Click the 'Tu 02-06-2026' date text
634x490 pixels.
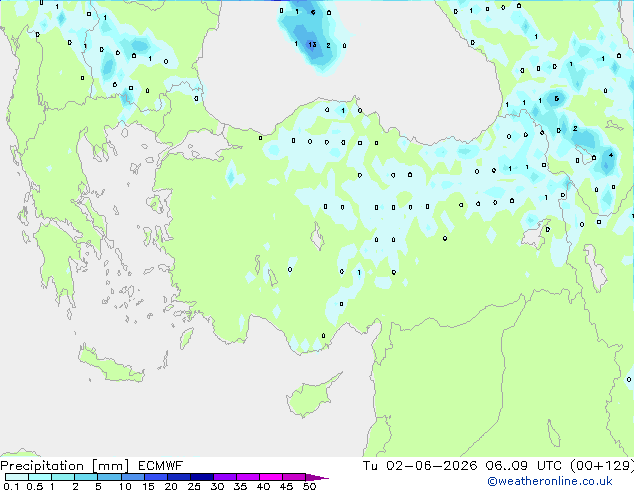pos(420,466)
